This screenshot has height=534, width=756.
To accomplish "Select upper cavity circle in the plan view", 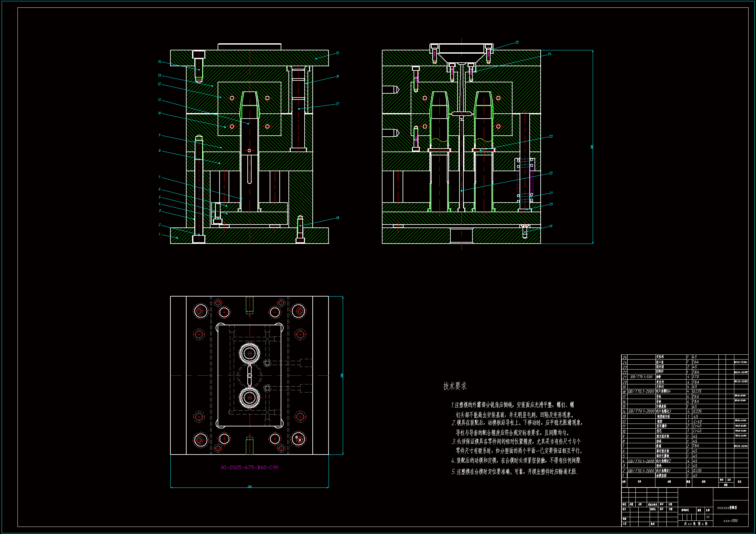I will click(249, 353).
